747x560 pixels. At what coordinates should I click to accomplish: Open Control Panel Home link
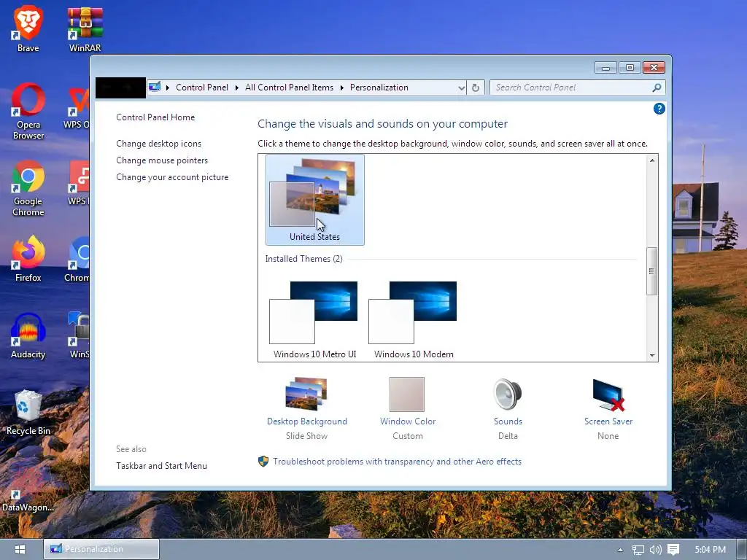click(x=155, y=117)
